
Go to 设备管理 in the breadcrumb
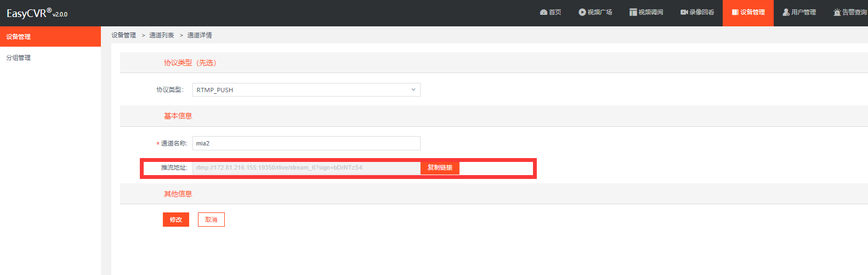tap(123, 35)
